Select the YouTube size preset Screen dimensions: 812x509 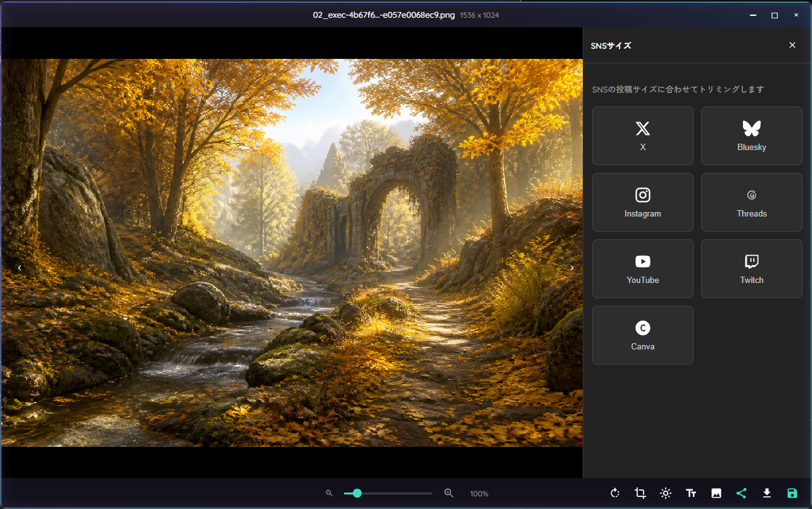pos(643,269)
